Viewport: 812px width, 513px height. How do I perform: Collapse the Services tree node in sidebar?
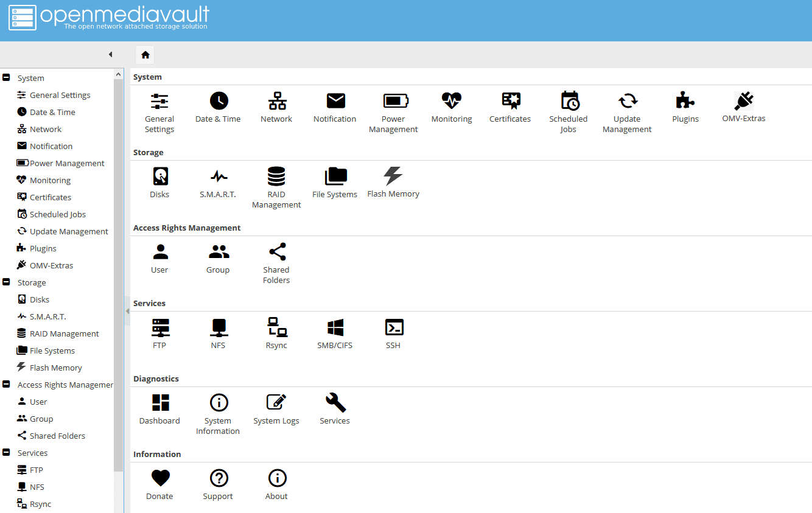pyautogui.click(x=7, y=453)
